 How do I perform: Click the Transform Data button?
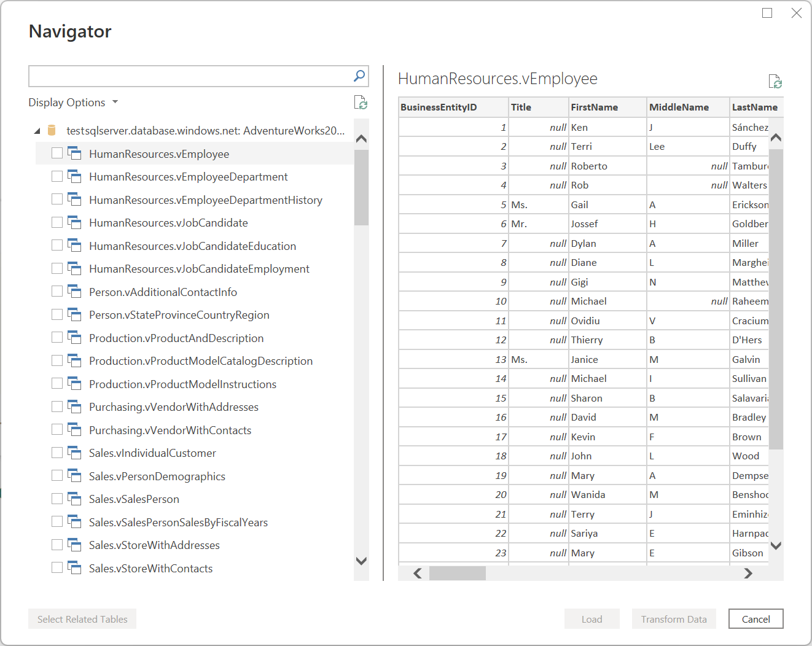tap(674, 619)
